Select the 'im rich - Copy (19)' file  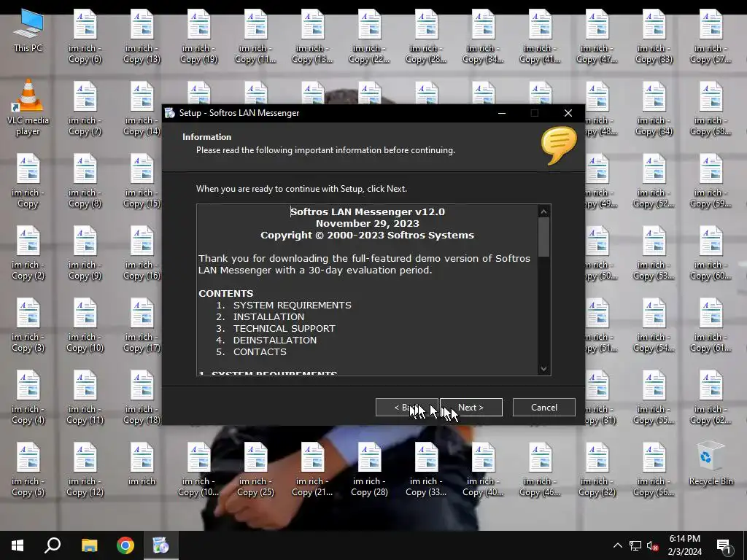[198, 36]
